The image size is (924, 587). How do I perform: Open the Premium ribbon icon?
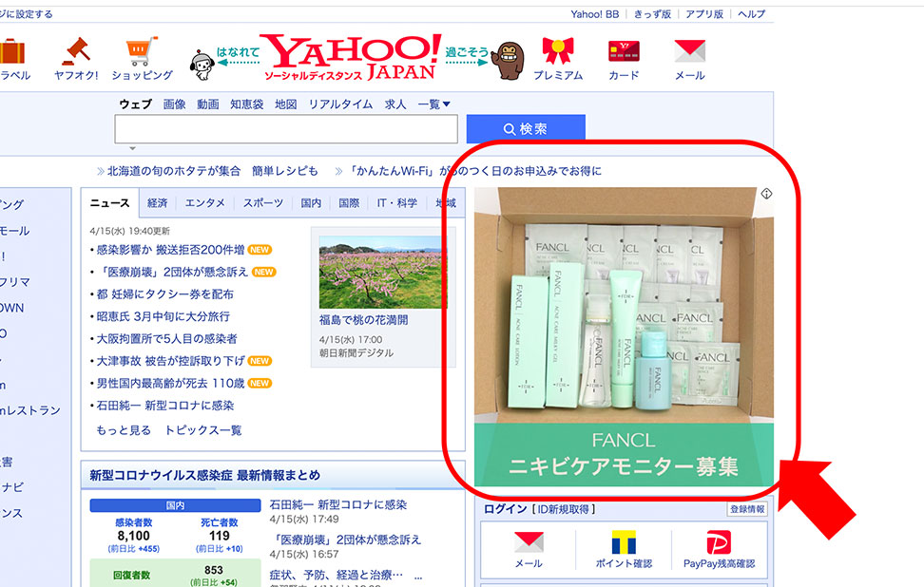[557, 50]
